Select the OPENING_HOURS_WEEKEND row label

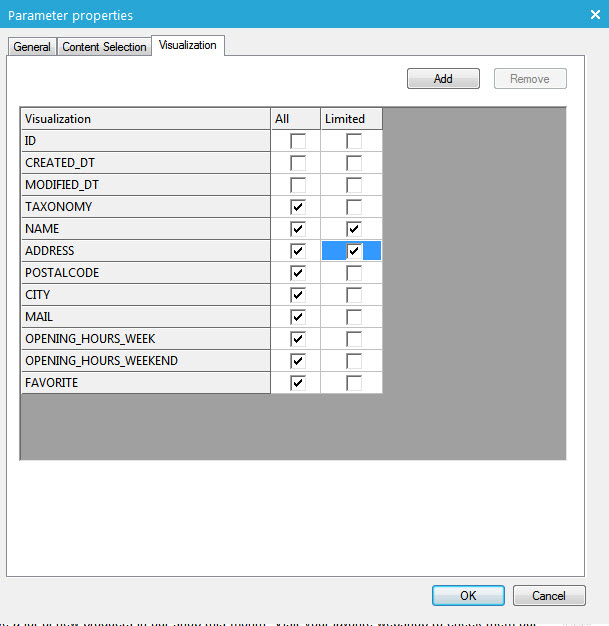point(101,361)
